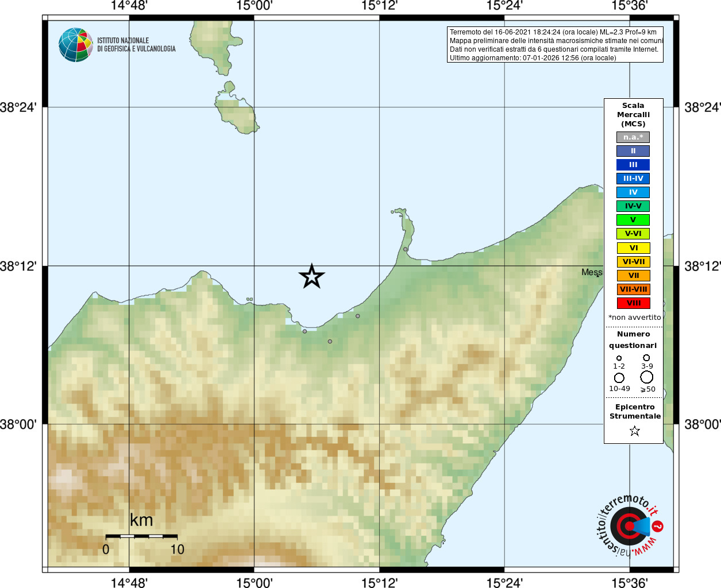
Task: Click the 38°12' label on the left axis
Action: coord(18,266)
